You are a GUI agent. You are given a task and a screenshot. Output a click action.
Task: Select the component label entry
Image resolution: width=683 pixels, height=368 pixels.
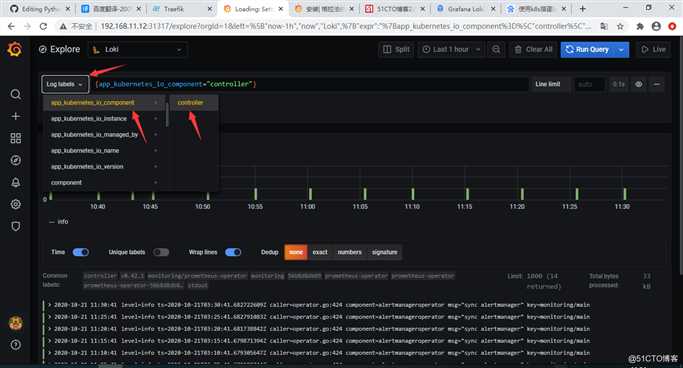pos(104,183)
